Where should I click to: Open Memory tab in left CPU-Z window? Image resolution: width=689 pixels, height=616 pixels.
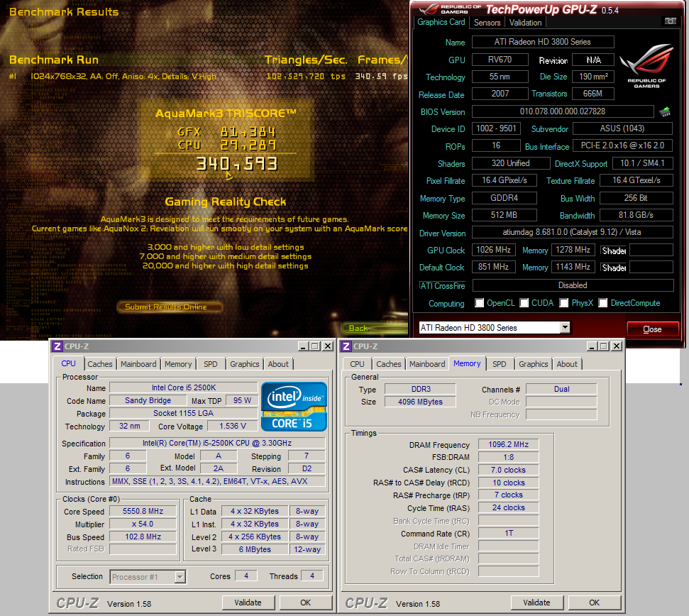click(178, 364)
